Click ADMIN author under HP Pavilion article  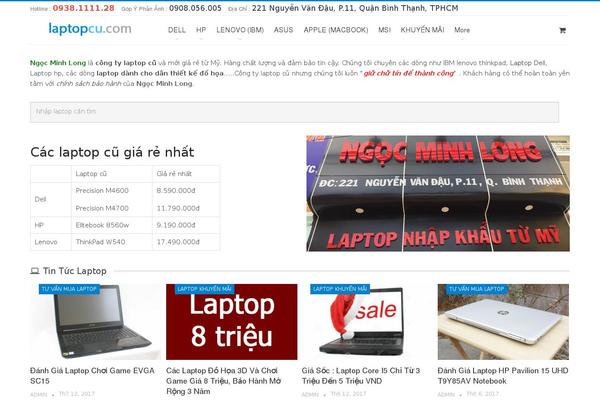(x=446, y=394)
